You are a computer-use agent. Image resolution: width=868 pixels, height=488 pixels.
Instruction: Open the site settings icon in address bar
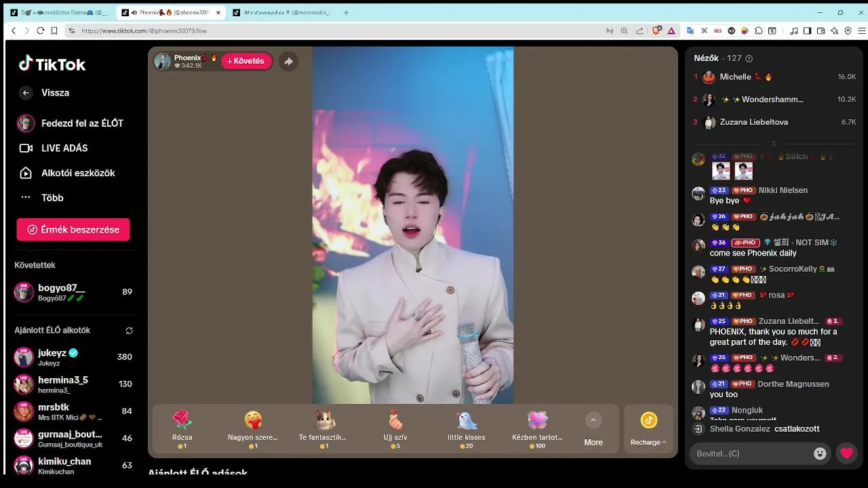tap(72, 30)
